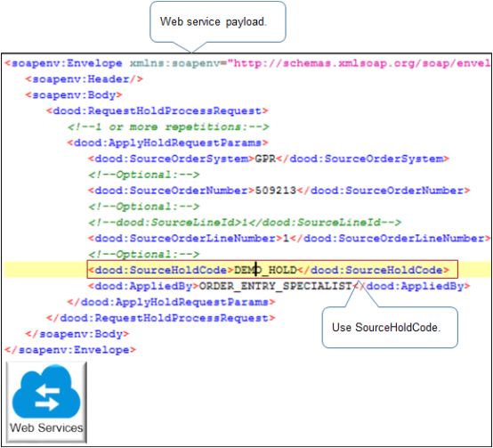Click the closing dood:RequestHoldProcessRequest tag

coord(160,318)
